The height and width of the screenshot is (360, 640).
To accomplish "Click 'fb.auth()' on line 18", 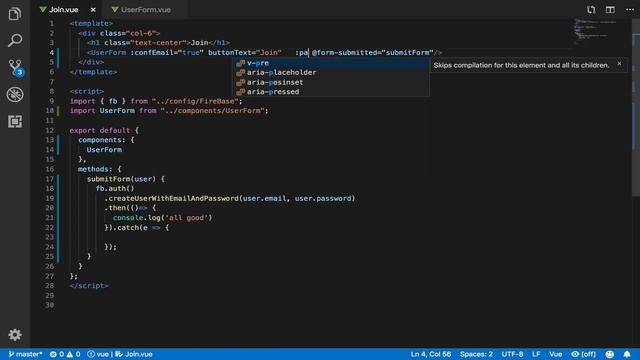I will 115,189.
